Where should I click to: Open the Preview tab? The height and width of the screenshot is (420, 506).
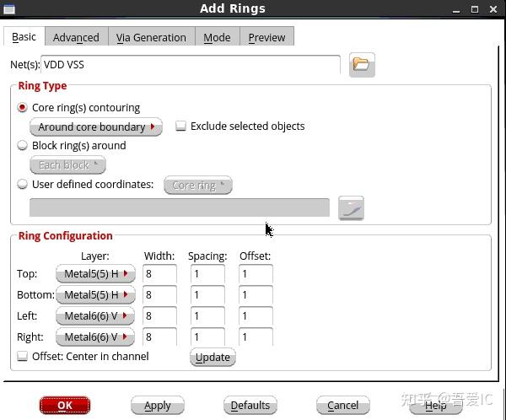(266, 37)
